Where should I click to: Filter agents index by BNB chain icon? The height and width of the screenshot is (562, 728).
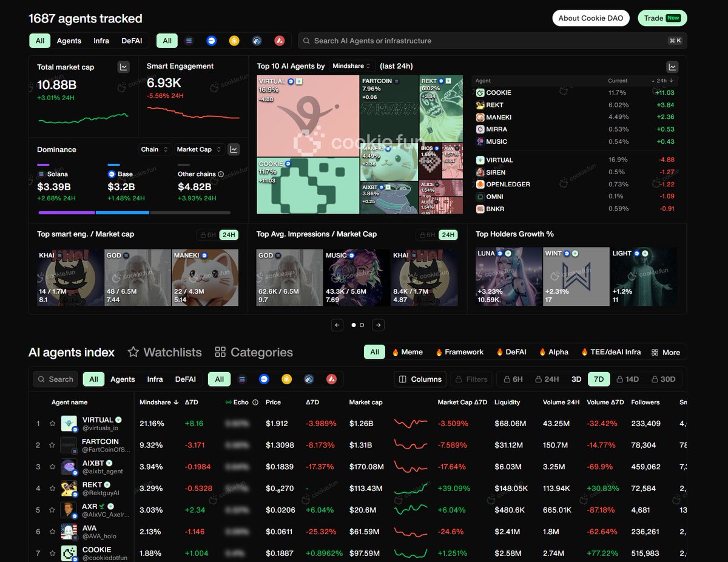(x=286, y=379)
